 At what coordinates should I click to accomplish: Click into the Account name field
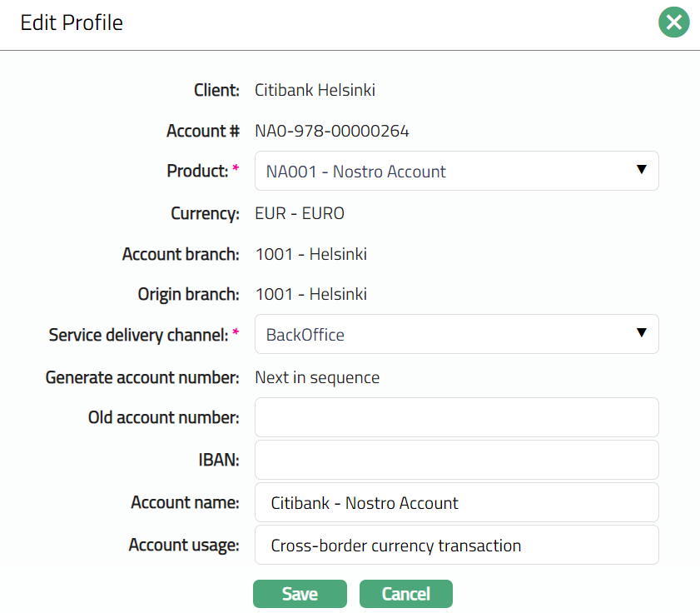(456, 502)
